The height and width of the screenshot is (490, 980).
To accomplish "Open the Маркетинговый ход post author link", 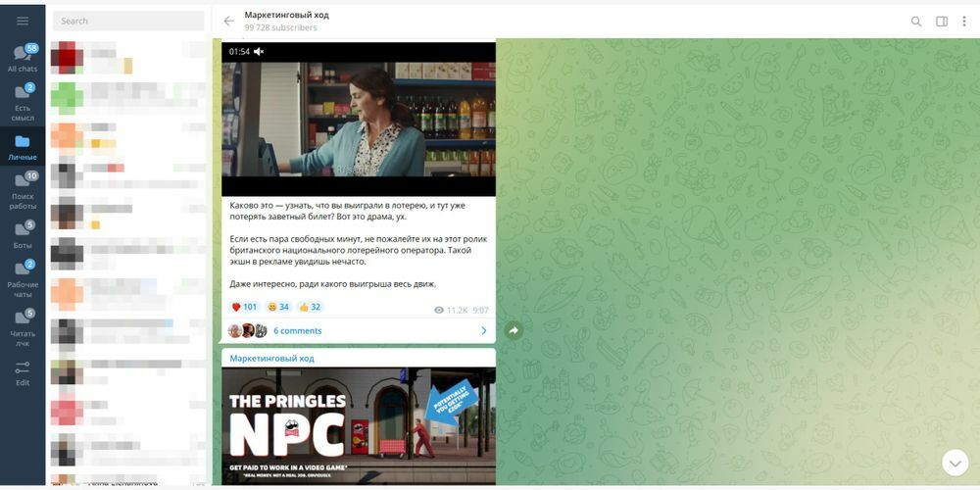I will pyautogui.click(x=271, y=359).
